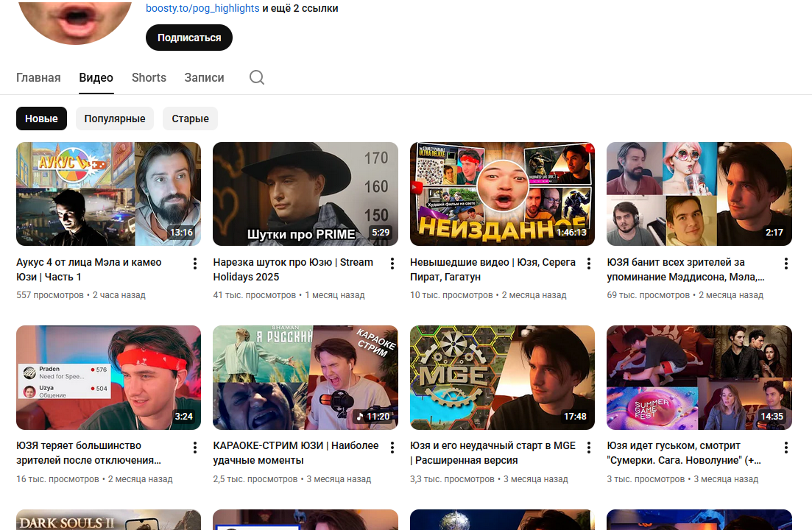Open options menu for ЮЗЯ банит всех зрителей video
The image size is (812, 530).
point(786,264)
